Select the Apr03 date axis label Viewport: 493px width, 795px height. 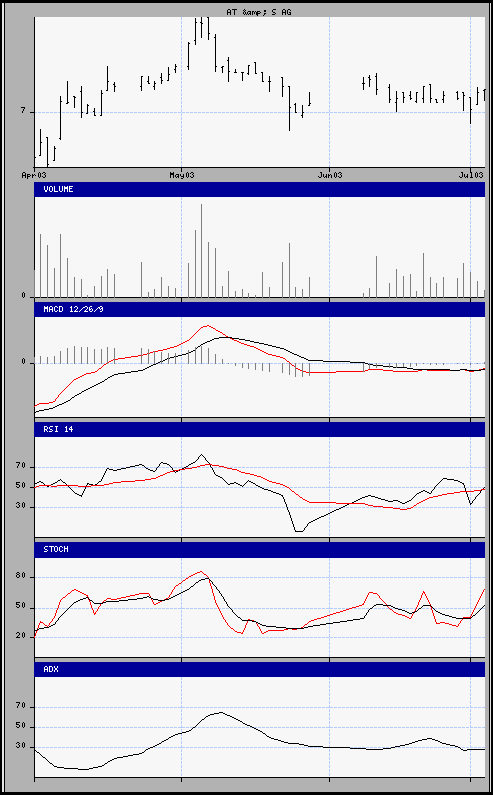34,175
